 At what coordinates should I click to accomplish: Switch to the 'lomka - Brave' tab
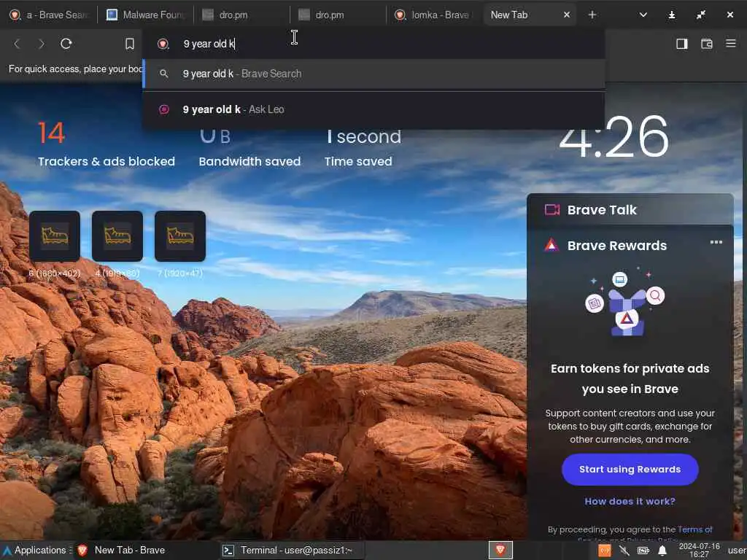pyautogui.click(x=433, y=15)
